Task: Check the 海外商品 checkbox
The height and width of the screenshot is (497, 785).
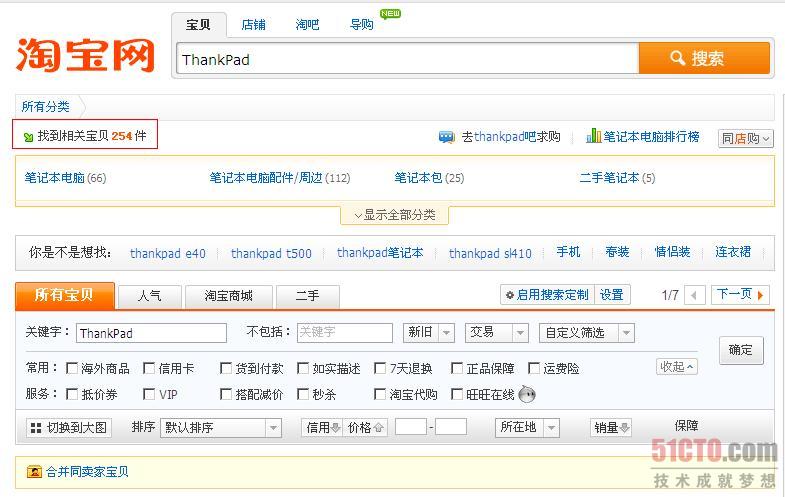Action: point(72,369)
